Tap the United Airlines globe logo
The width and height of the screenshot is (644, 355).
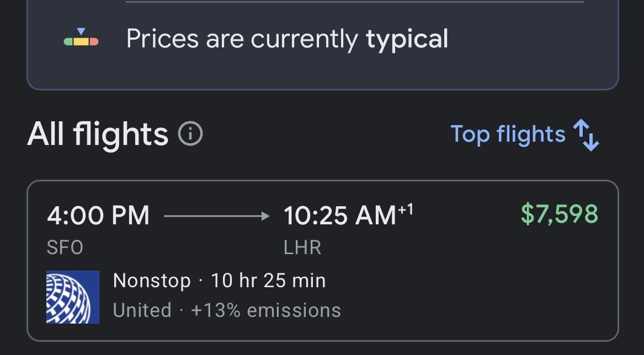pyautogui.click(x=73, y=297)
